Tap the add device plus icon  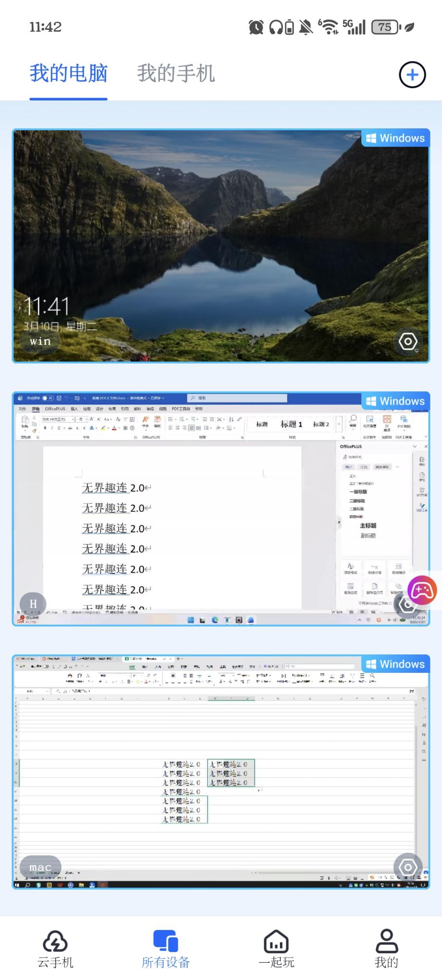click(x=412, y=75)
